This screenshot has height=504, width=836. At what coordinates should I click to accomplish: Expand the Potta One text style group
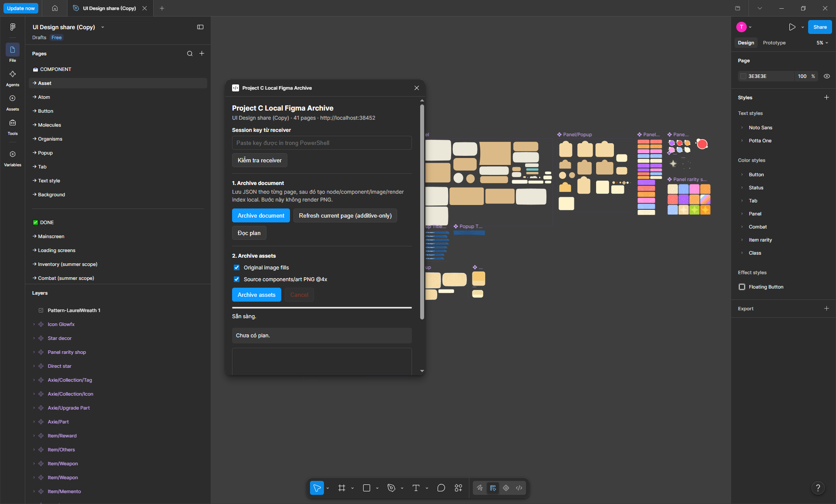coord(742,141)
